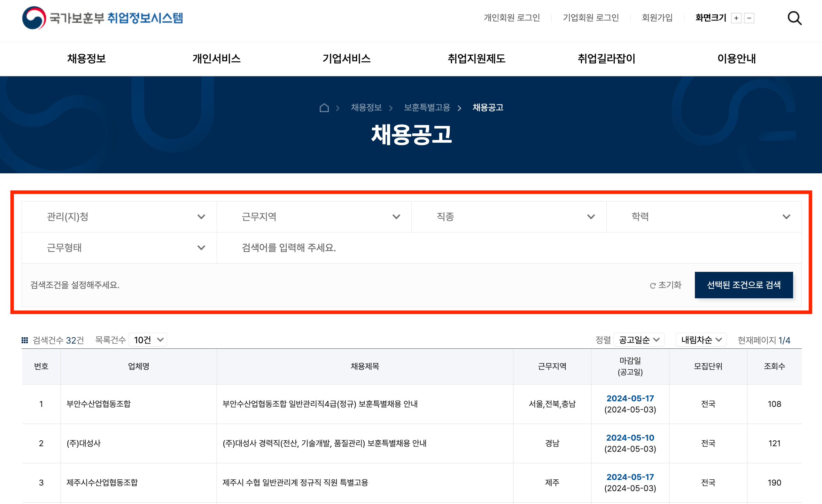Open the 공고일순 sort dropdown
The image size is (822, 504).
pos(639,340)
